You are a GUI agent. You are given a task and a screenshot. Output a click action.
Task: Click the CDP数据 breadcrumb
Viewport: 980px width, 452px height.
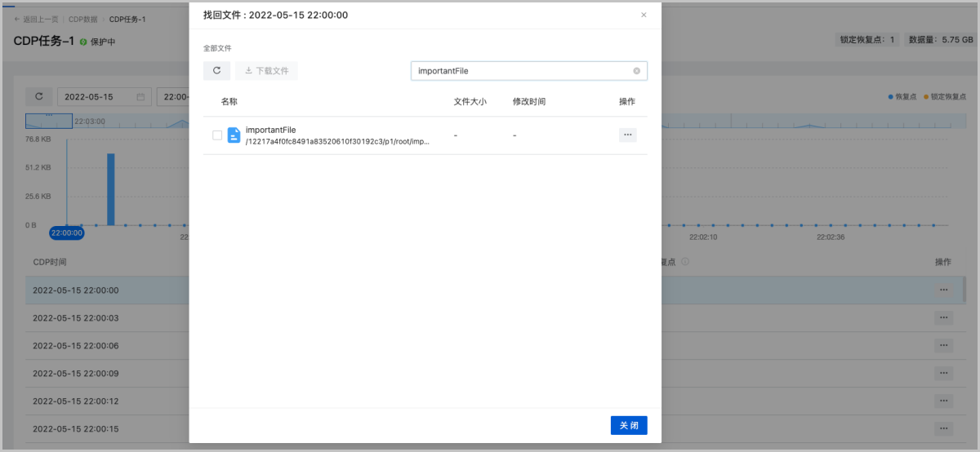tap(85, 19)
